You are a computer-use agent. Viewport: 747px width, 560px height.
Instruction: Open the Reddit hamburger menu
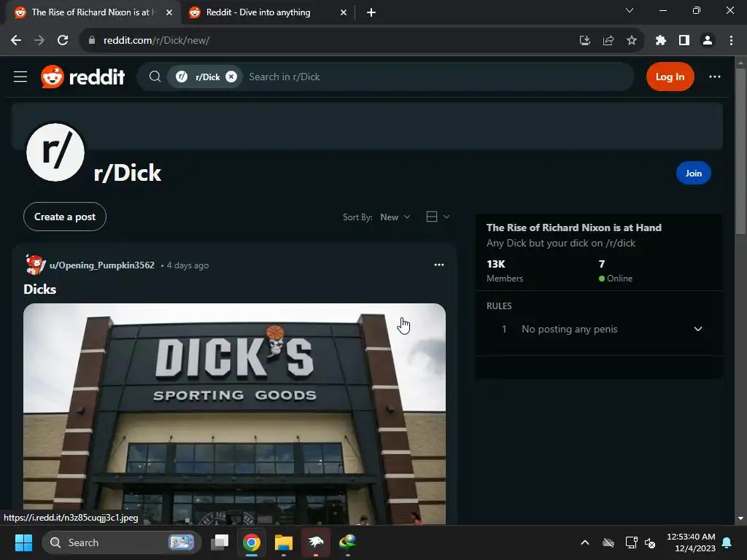click(20, 77)
